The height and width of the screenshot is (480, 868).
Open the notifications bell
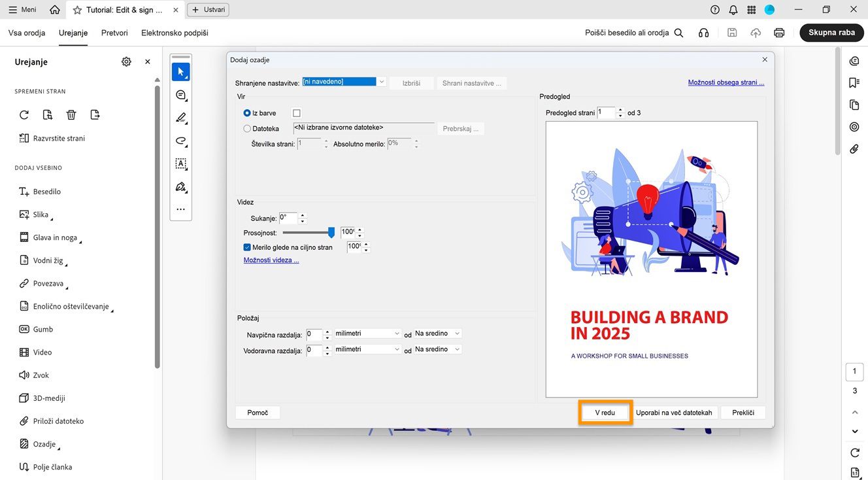[x=733, y=10]
